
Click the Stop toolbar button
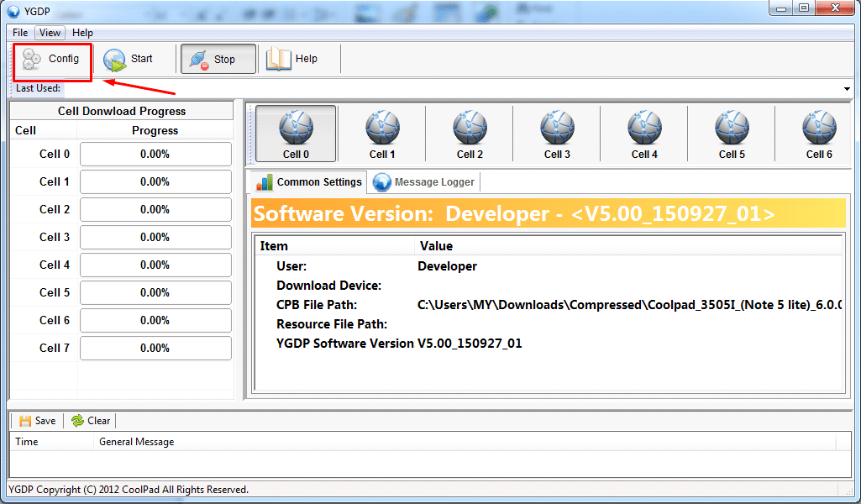(x=218, y=59)
